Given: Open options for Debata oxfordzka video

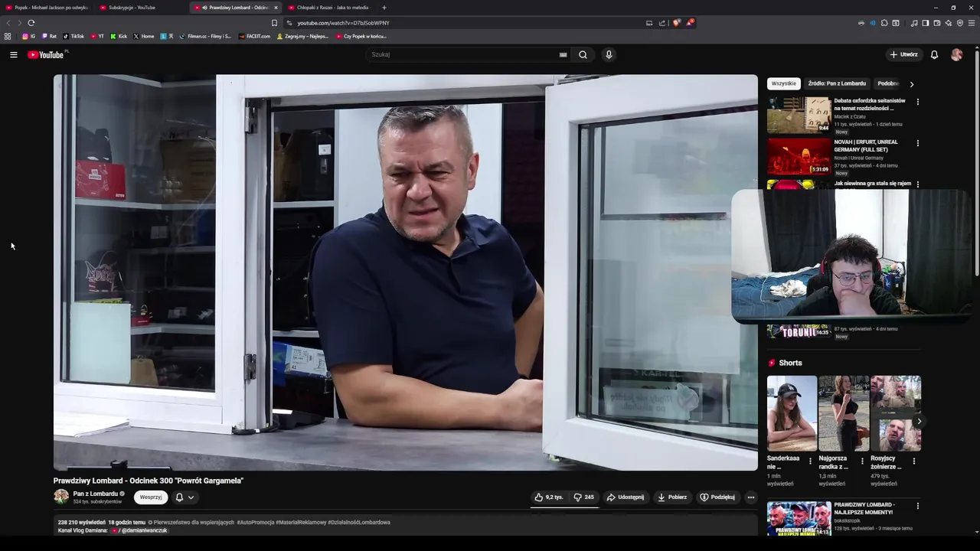Looking at the screenshot, I should pyautogui.click(x=918, y=102).
